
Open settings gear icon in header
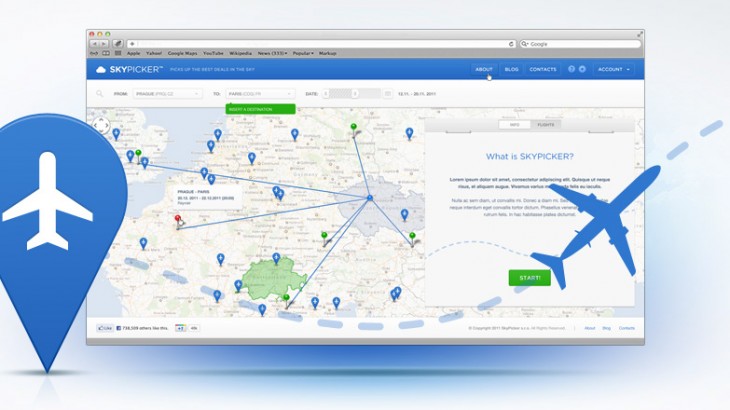click(583, 69)
